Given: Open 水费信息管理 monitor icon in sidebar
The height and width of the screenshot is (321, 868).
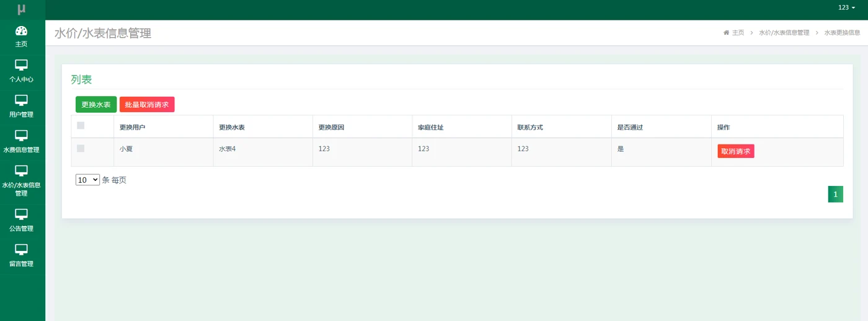Looking at the screenshot, I should 22,136.
